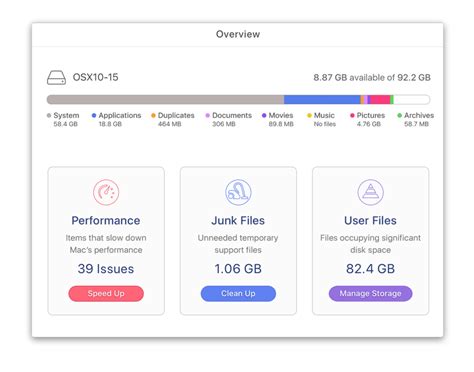
Task: Select the red Pictures legend dot
Action: click(352, 115)
